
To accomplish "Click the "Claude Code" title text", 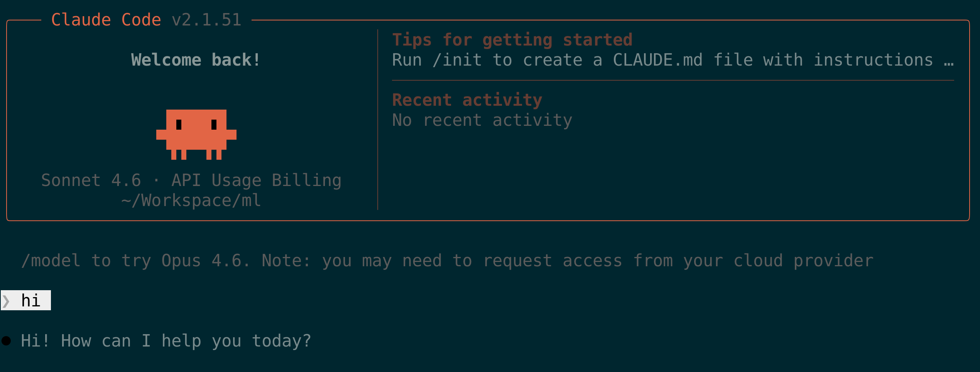I will click(106, 20).
